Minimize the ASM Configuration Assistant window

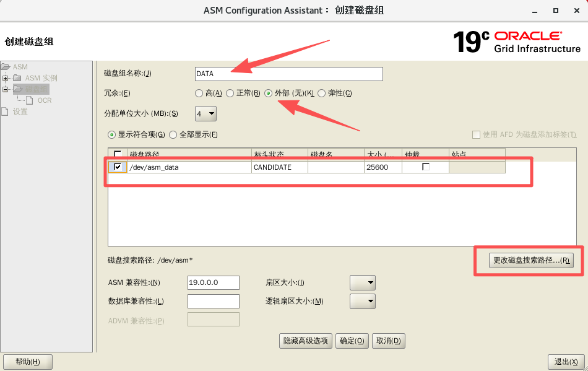[535, 11]
